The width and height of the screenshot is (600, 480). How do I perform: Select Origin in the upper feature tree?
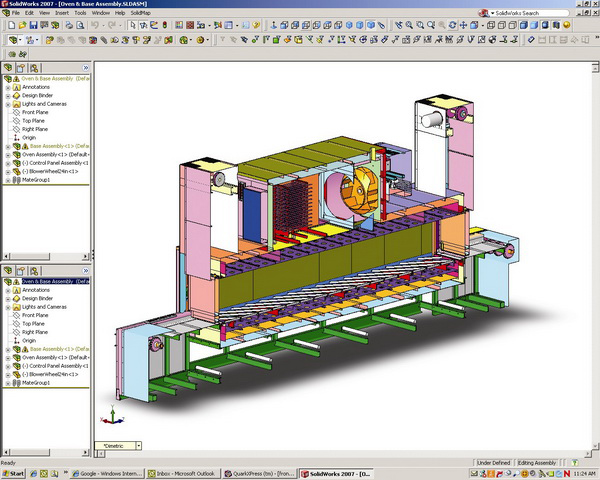(x=29, y=137)
